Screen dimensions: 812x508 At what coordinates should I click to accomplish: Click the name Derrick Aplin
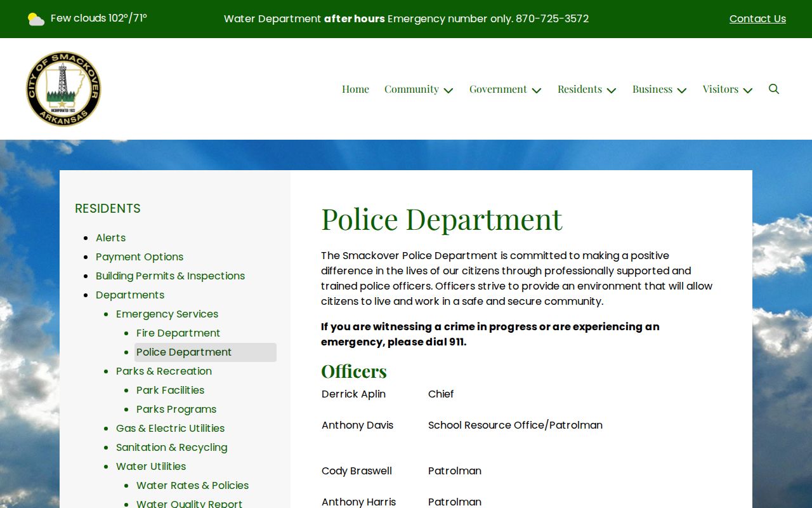pyautogui.click(x=353, y=394)
